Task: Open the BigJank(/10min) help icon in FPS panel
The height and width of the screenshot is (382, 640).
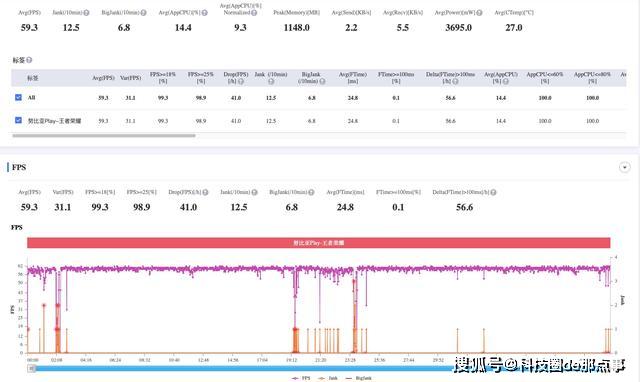Action: pyautogui.click(x=311, y=192)
